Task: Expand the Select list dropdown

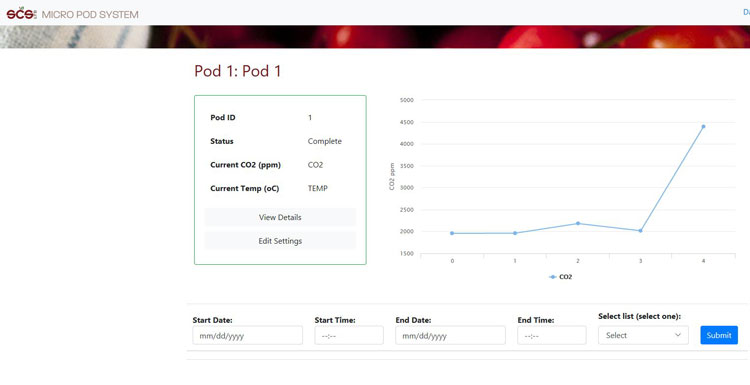Action: point(643,335)
